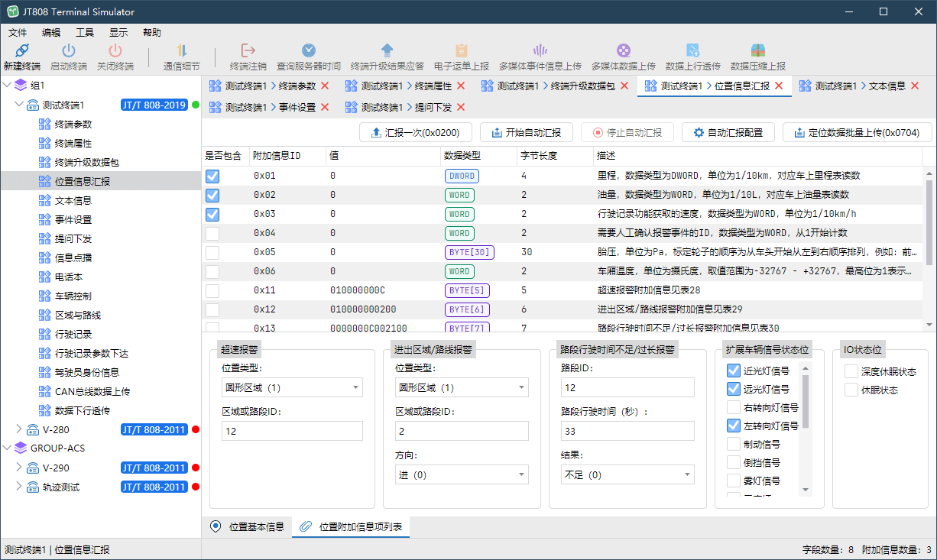This screenshot has width=937, height=560.
Task: Click the table's vertical scrollbar
Action: pyautogui.click(x=929, y=222)
